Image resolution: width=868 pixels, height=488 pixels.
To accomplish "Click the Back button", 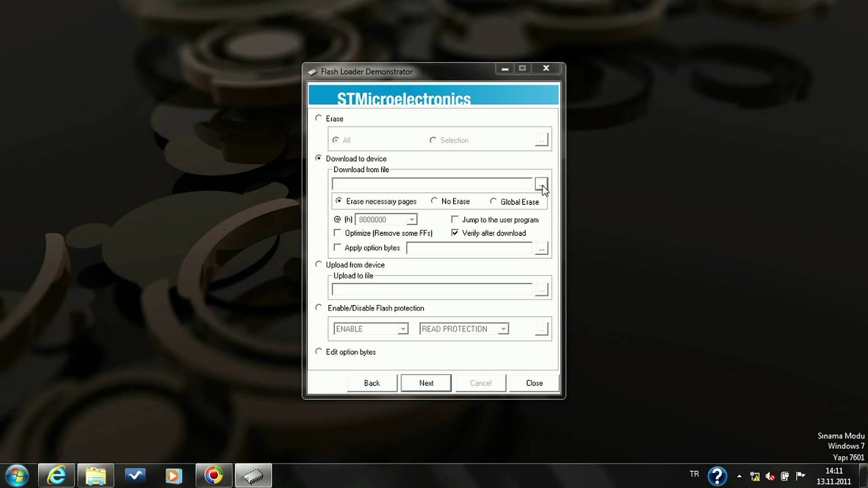I will click(372, 383).
